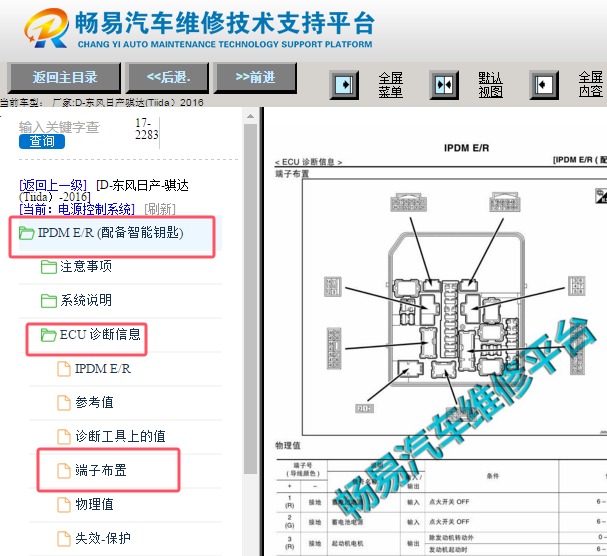Click the 返回上一级 link
The height and width of the screenshot is (556, 607).
point(53,185)
